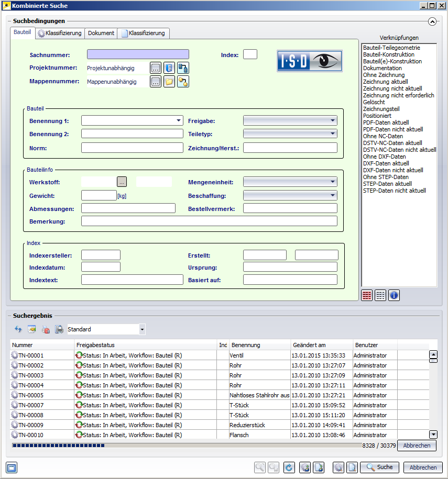Click the Benutzer column header
Screen dimensions: 448x479
pos(375,345)
